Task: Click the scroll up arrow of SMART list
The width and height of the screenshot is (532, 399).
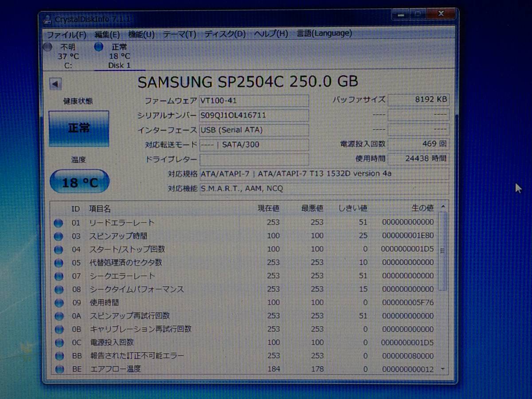Action: coord(442,207)
